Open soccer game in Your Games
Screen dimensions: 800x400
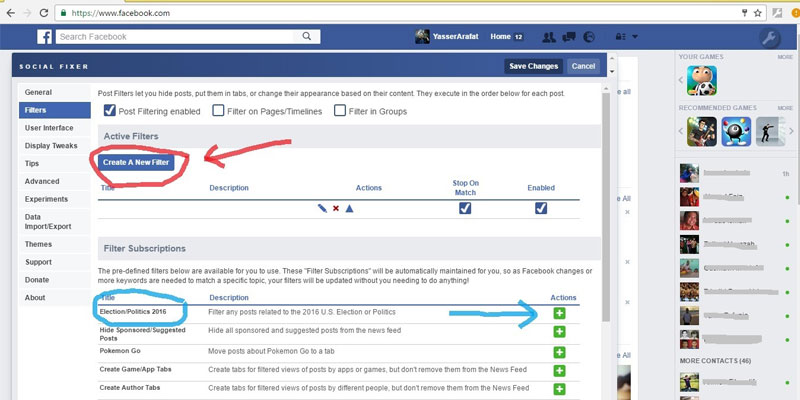702,81
